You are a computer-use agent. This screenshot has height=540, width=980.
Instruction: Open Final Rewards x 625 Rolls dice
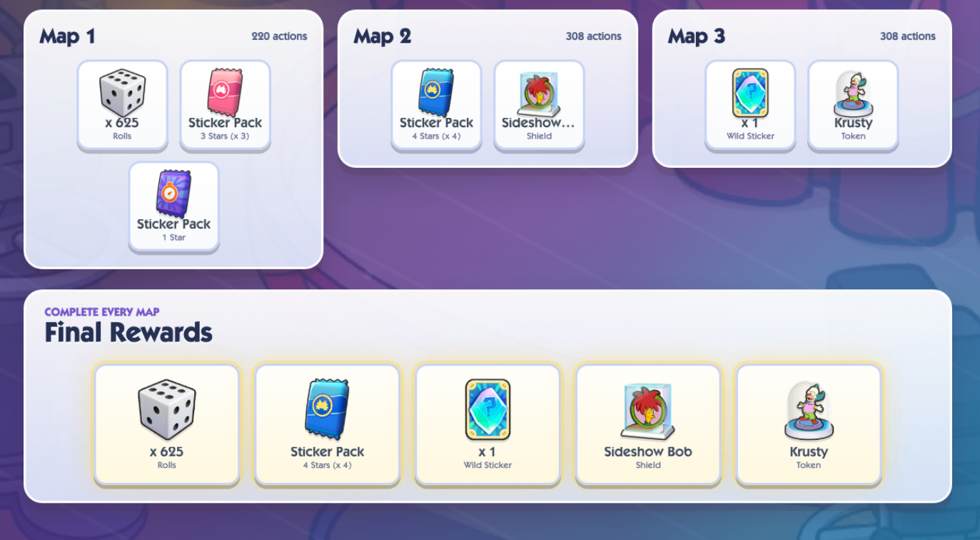167,424
